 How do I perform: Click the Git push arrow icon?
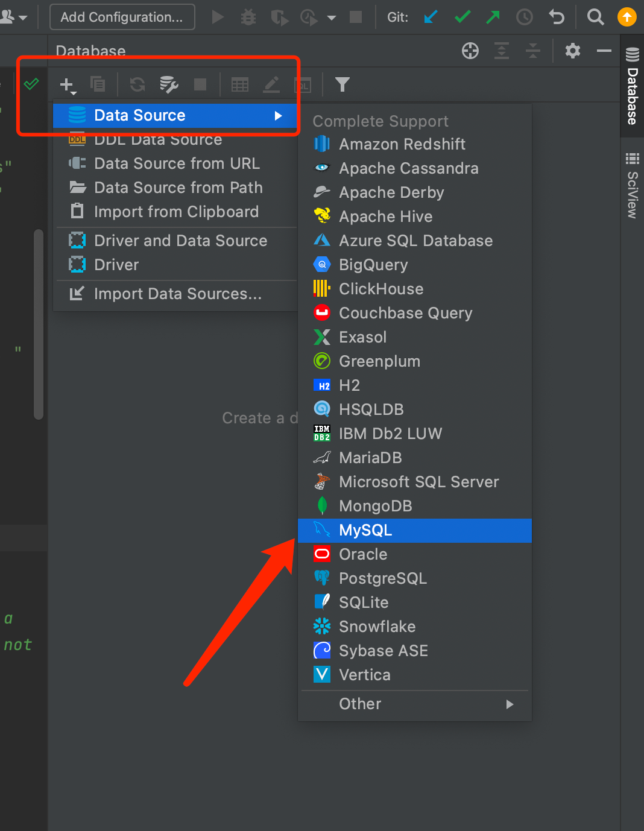(x=492, y=17)
